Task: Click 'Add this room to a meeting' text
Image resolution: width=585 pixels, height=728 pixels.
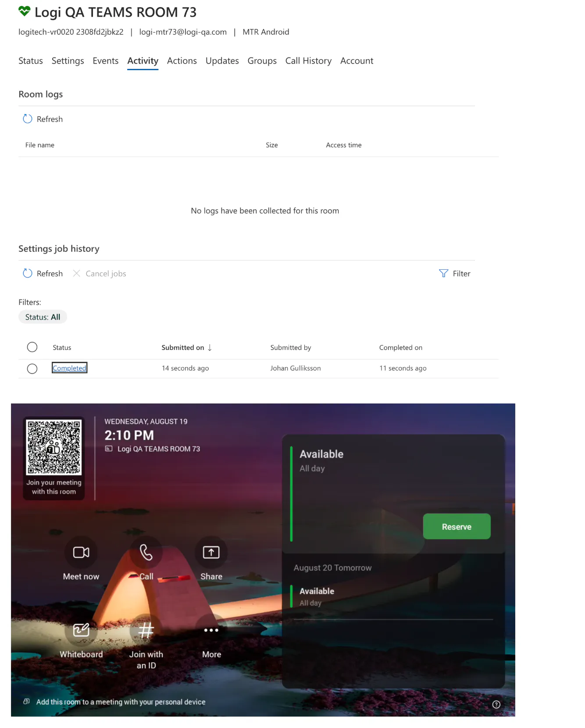Action: 121,702
